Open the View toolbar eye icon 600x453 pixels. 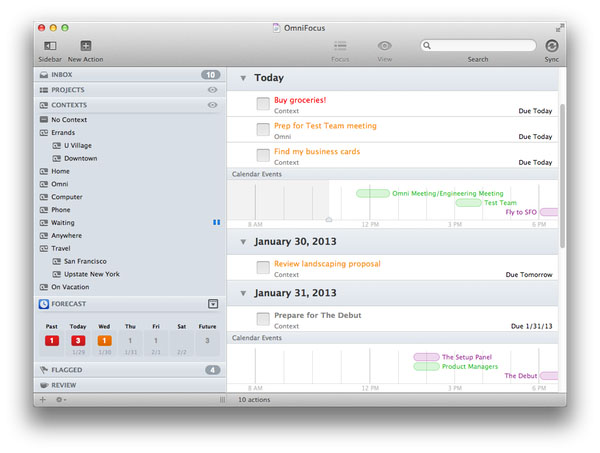[385, 46]
